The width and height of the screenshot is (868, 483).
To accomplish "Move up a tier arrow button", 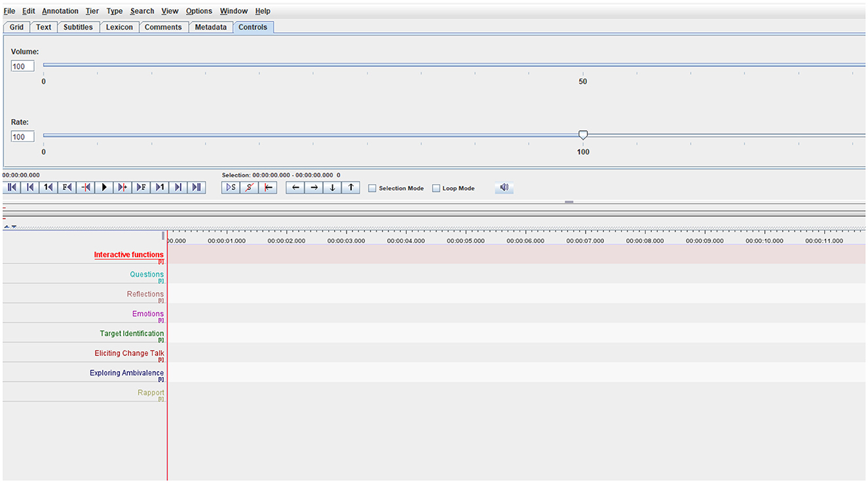I will [x=350, y=188].
